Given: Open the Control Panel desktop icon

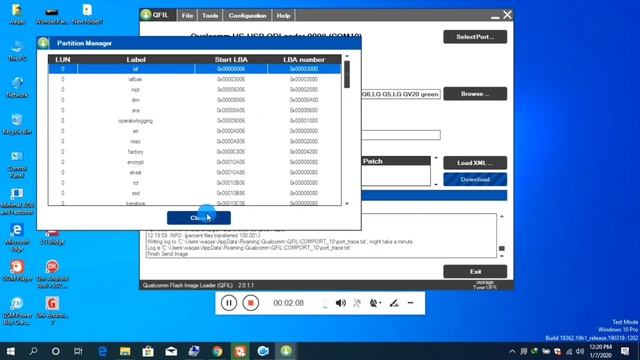Looking at the screenshot, I should (17, 164).
